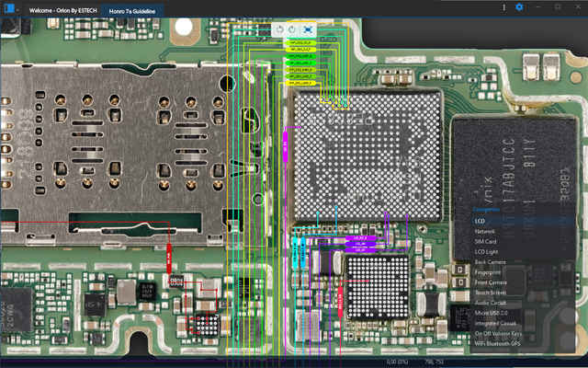Screen dimensions: 588x368
Task: Pick Back Camera in the category list
Action: pyautogui.click(x=489, y=262)
